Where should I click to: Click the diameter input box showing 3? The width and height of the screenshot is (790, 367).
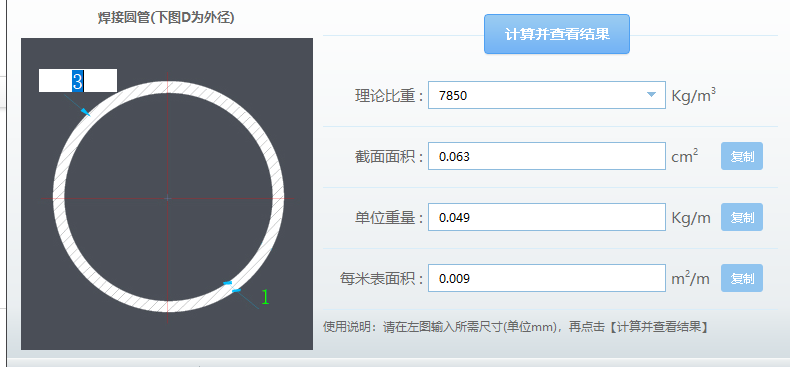pos(78,81)
